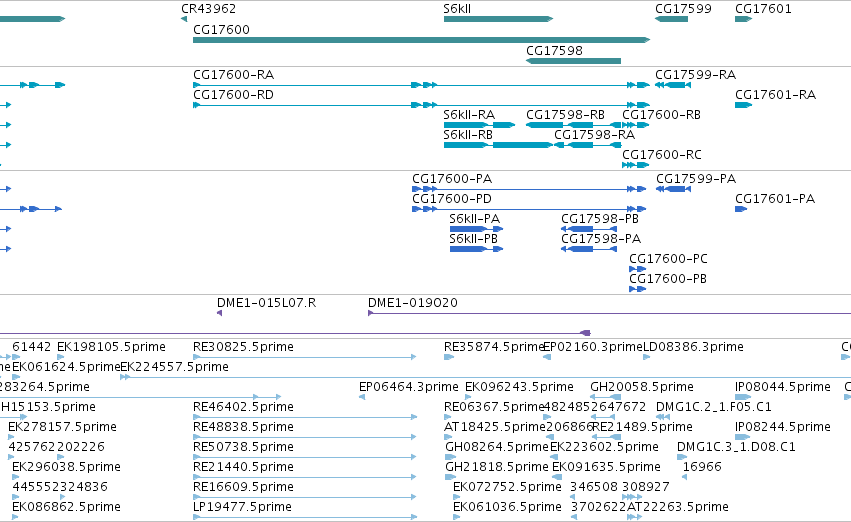Select EST EK198105.5prime
The width and height of the screenshot is (851, 522).
click(x=111, y=347)
